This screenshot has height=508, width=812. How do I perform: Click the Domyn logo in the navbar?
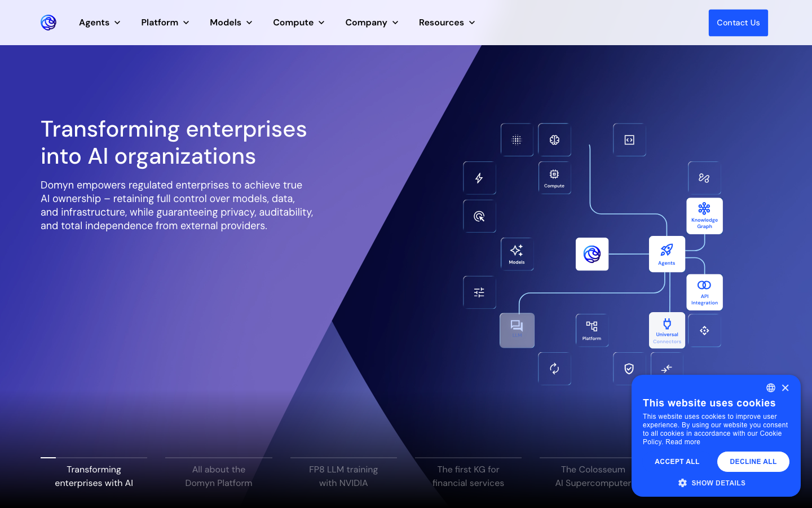coord(48,23)
